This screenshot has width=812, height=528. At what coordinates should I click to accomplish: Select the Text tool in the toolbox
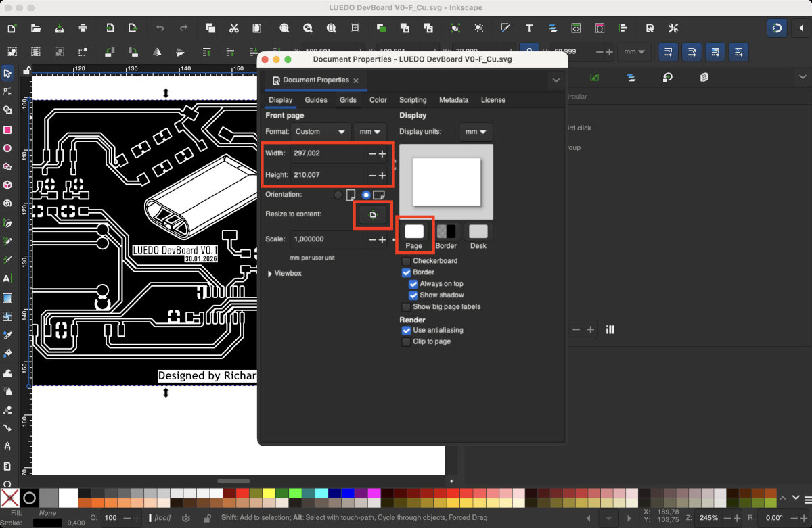(7, 278)
